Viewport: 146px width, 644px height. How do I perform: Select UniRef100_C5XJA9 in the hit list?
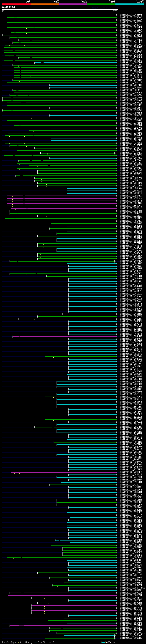(x=131, y=188)
